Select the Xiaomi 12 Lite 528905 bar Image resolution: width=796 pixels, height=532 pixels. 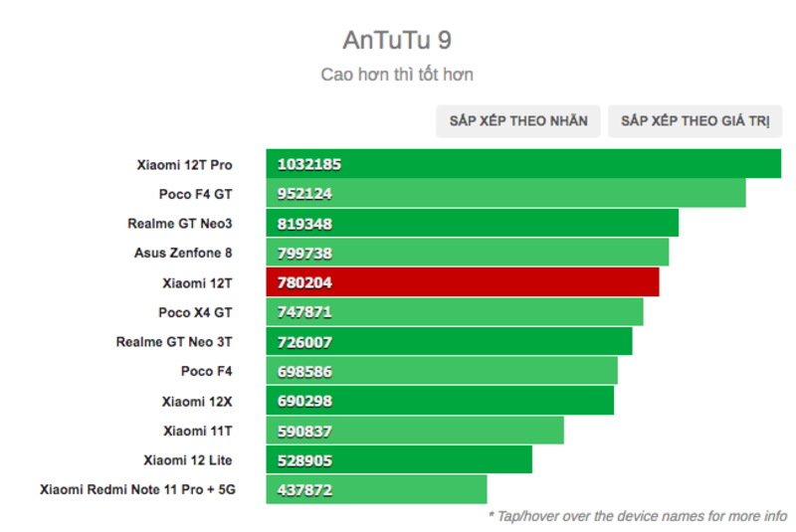tap(398, 460)
